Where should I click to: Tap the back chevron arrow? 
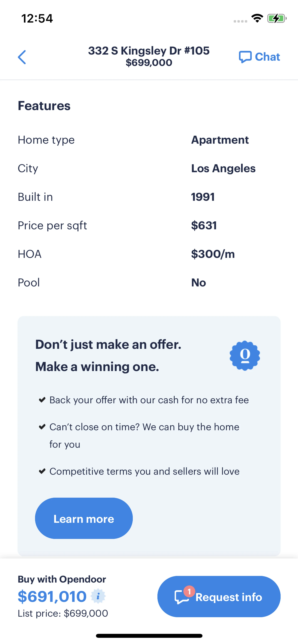point(22,57)
